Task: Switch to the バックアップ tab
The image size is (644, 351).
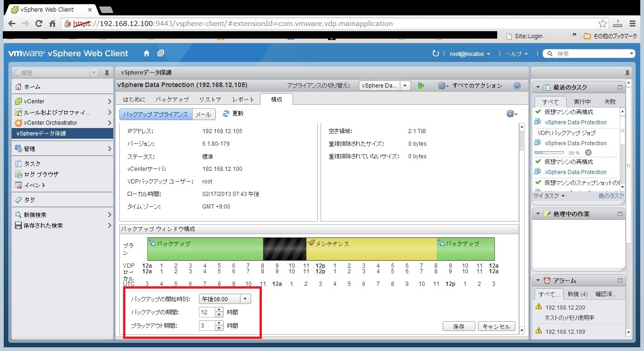Action: pyautogui.click(x=172, y=100)
